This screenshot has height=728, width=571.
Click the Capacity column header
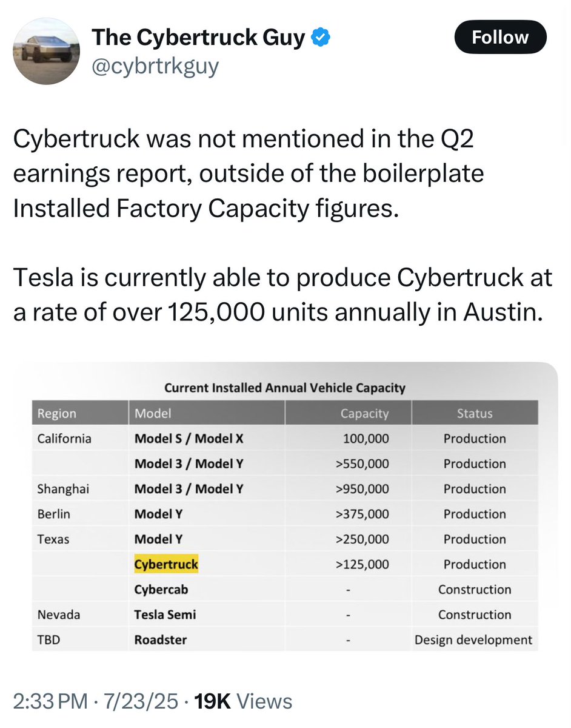(364, 413)
